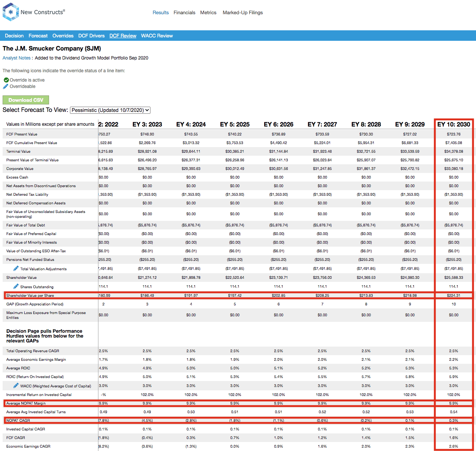Open the Metrics menu item

(208, 12)
